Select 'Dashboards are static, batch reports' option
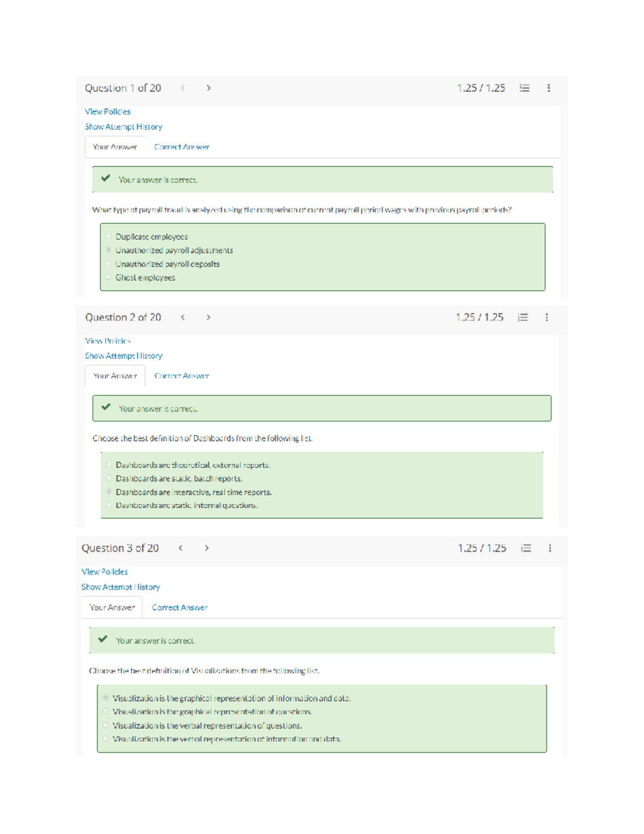 [109, 478]
